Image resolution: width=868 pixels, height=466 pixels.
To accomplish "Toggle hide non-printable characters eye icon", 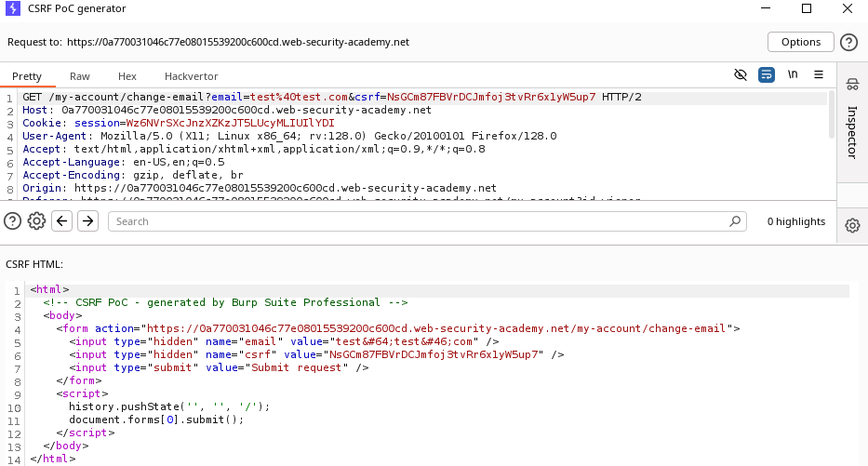I will [x=741, y=74].
